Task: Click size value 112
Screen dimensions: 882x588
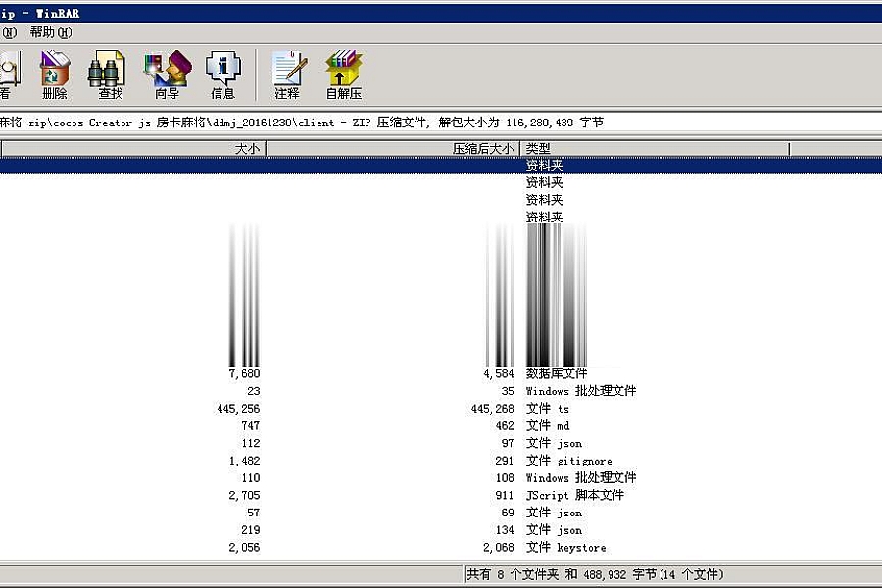Action: pos(250,443)
